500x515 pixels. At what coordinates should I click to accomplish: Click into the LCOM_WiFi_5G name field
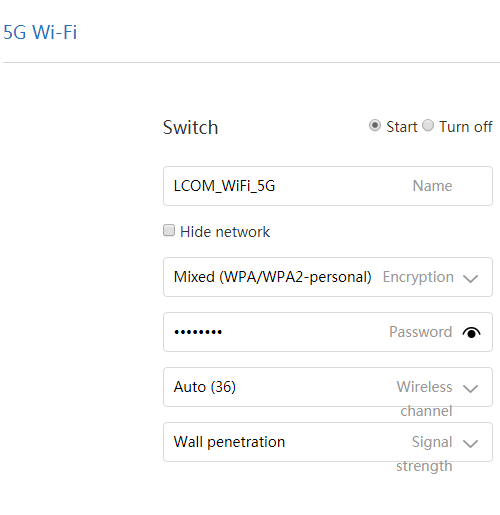tap(328, 186)
